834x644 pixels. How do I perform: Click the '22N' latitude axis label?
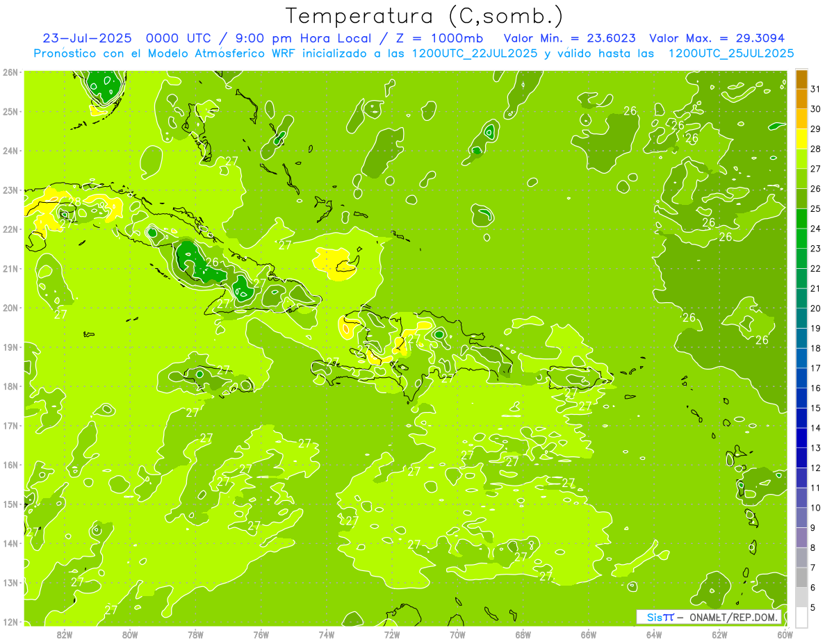tap(10, 229)
